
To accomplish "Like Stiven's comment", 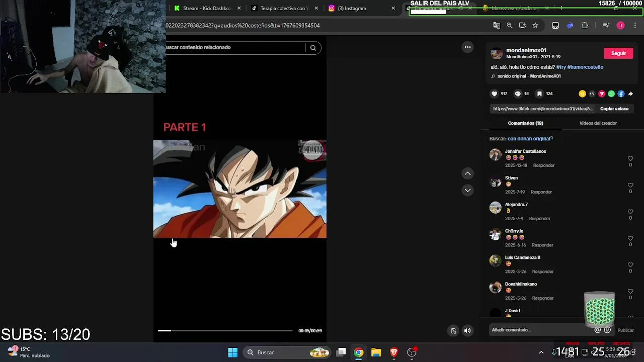I will point(630,186).
